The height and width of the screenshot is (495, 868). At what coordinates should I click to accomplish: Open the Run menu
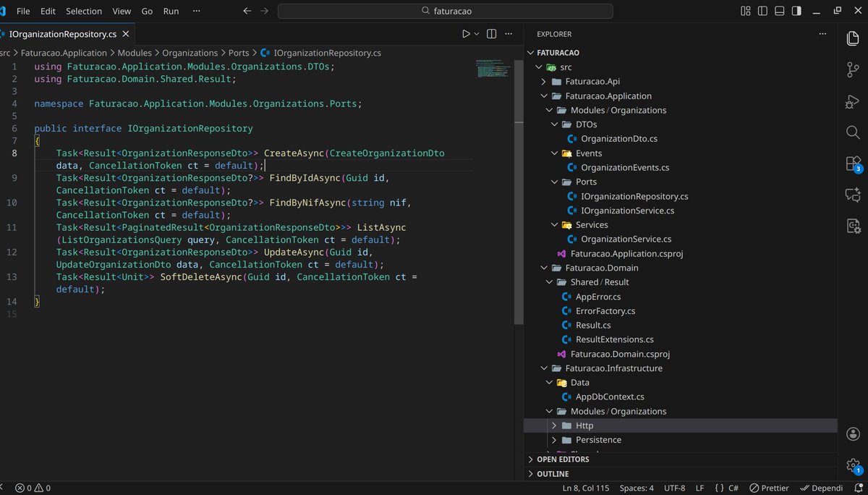click(171, 11)
